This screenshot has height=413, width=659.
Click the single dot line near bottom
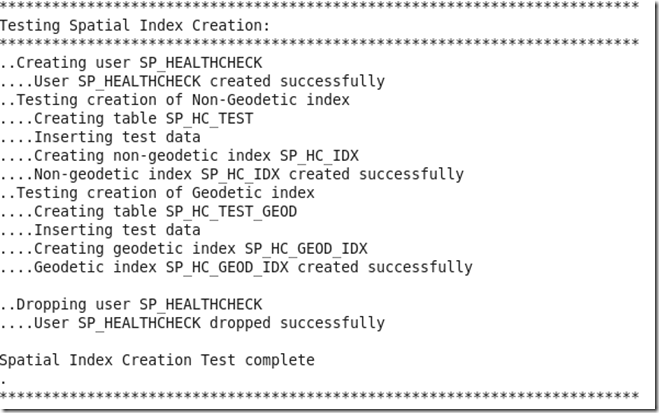pos(3,381)
